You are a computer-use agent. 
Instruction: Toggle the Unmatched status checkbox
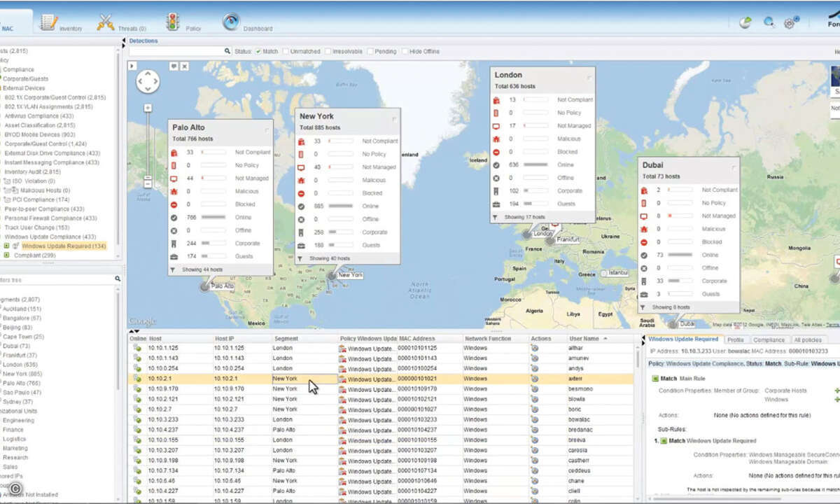286,51
